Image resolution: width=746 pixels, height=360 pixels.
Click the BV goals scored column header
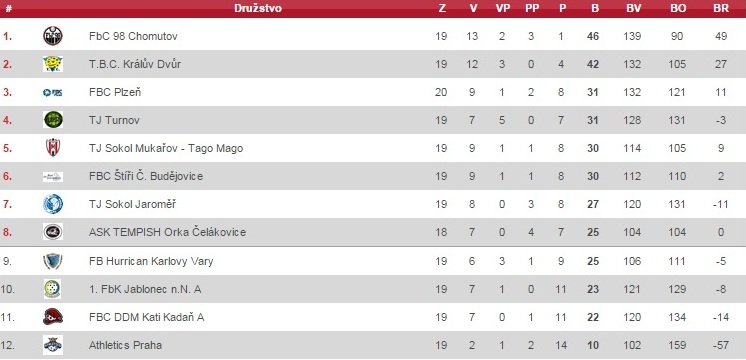pos(632,8)
